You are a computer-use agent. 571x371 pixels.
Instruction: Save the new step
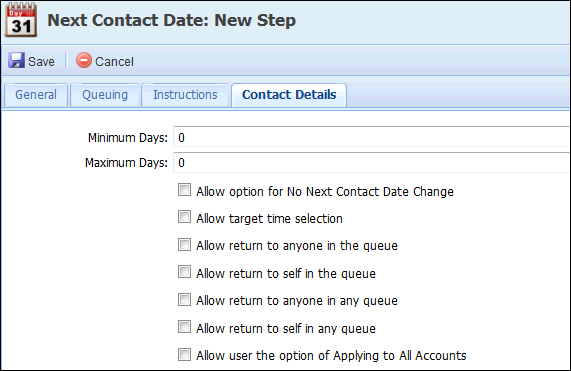click(31, 61)
